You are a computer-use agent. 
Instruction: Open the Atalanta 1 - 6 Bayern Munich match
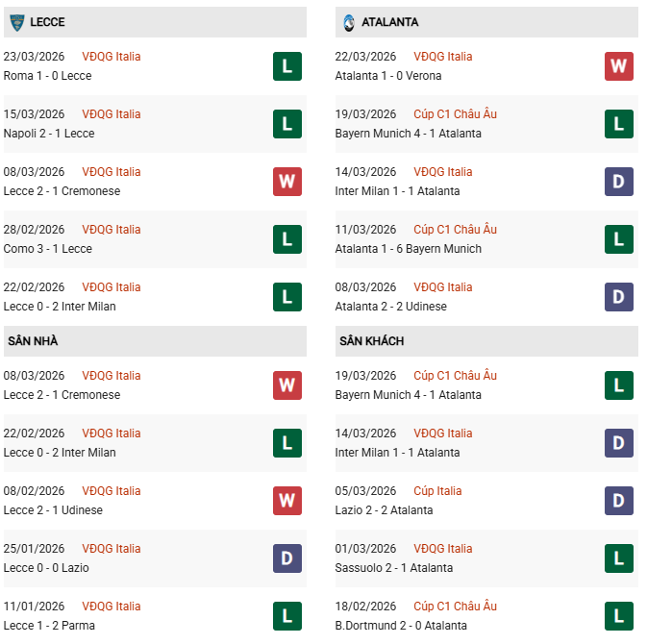tap(409, 249)
